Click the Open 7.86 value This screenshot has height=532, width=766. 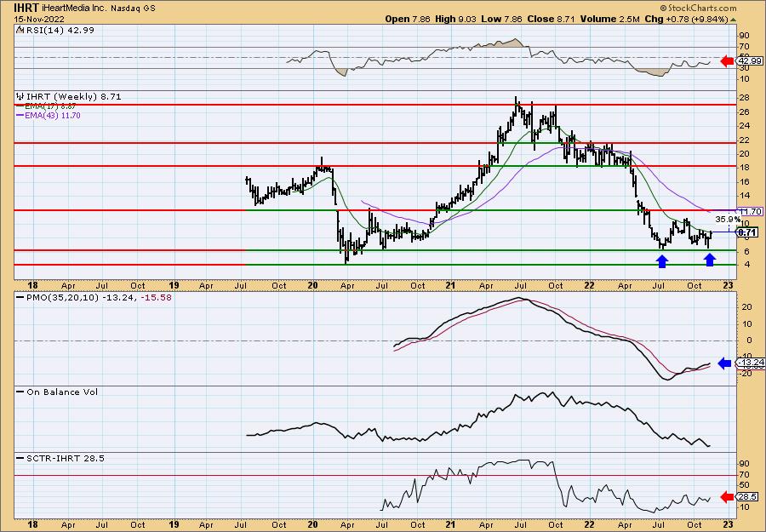click(408, 19)
